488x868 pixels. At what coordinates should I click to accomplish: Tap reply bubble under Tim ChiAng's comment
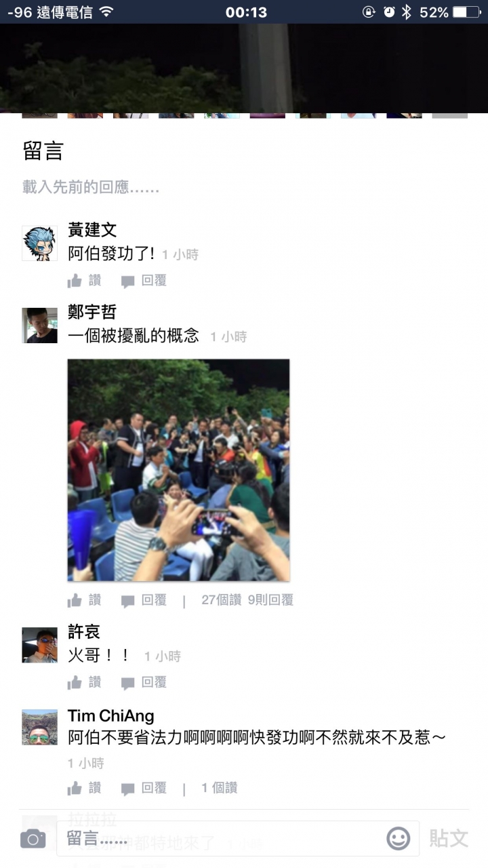coord(127,789)
